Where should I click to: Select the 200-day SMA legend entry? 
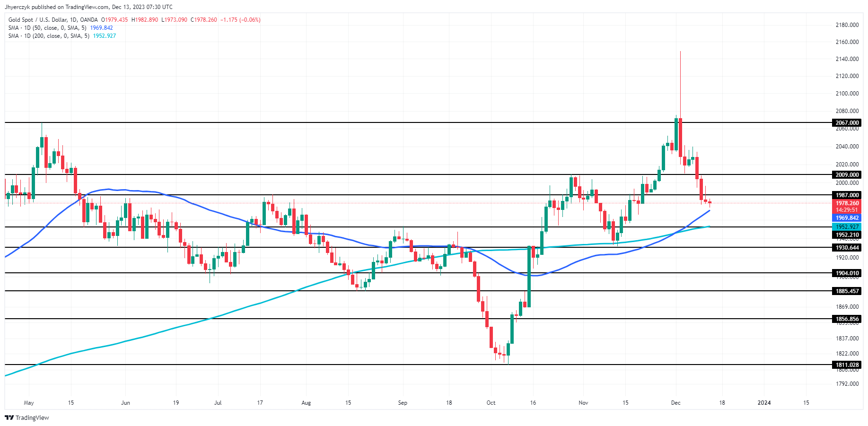49,36
